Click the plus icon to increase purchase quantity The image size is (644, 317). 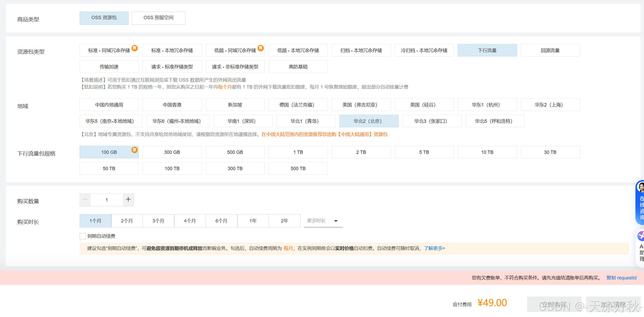coord(128,200)
